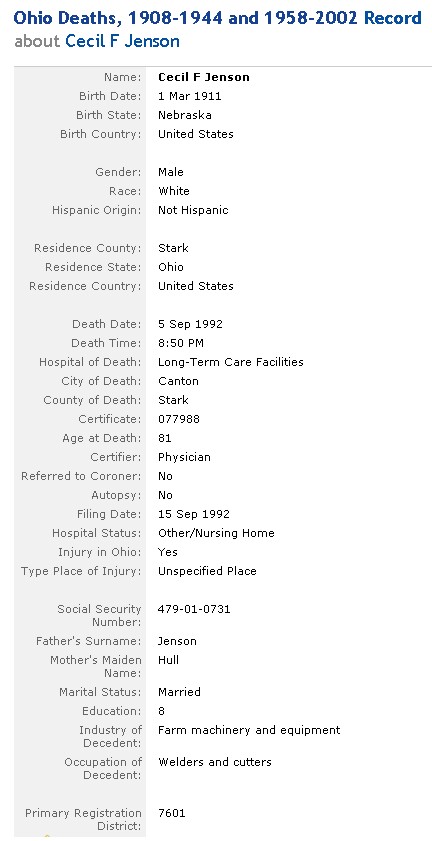Click certificate number 077988
The height and width of the screenshot is (841, 432).
tap(179, 419)
